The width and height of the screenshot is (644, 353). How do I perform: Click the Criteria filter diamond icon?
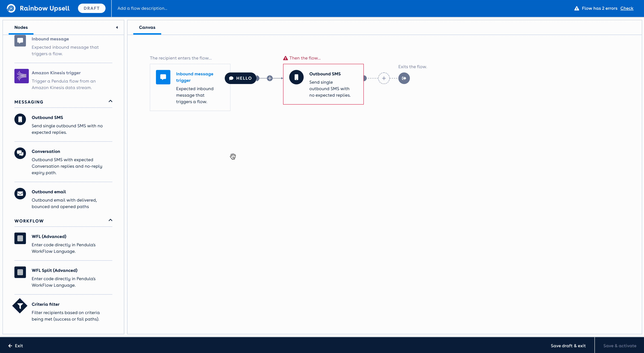(20, 306)
